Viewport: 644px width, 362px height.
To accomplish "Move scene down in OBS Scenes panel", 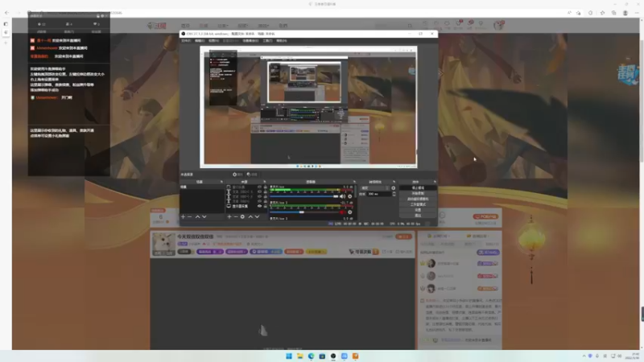I will [x=204, y=216].
